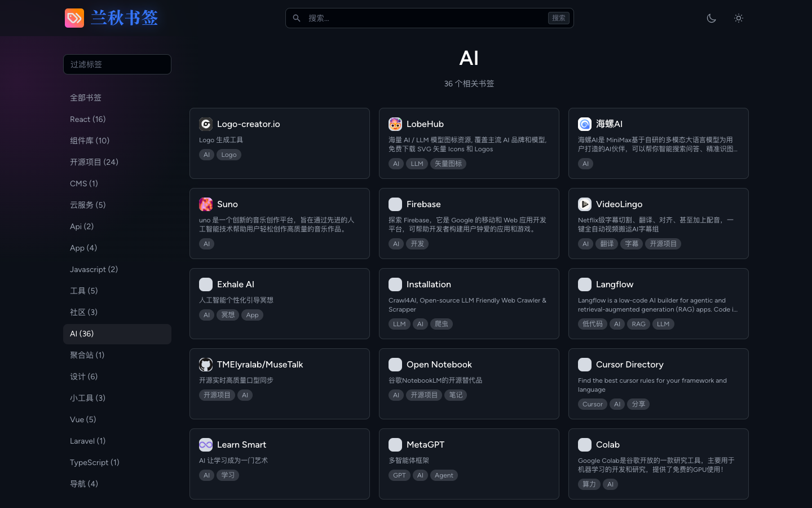Click the 海螺AI site icon
The height and width of the screenshot is (508, 812).
pyautogui.click(x=585, y=124)
